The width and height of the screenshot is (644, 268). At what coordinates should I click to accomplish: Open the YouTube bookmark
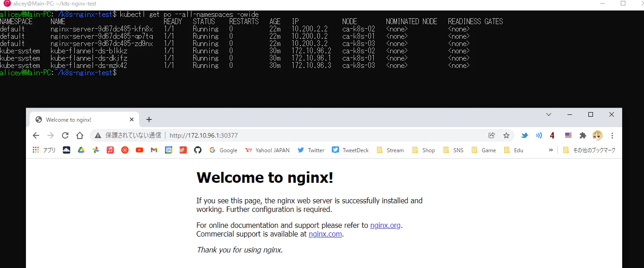[x=139, y=150]
